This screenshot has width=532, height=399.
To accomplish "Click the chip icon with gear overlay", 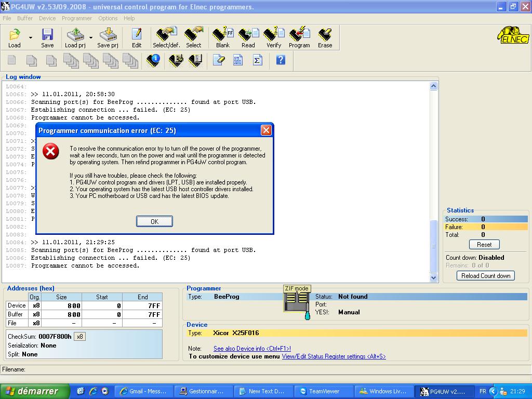I will [176, 61].
